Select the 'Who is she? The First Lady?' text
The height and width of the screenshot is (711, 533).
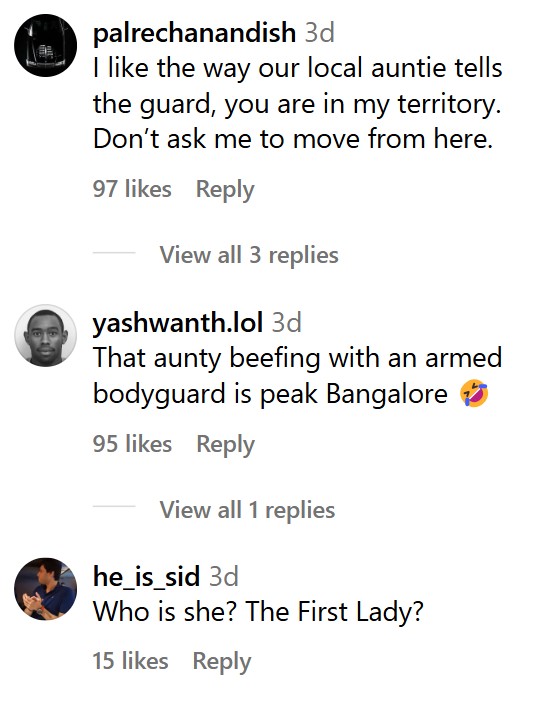click(x=258, y=612)
